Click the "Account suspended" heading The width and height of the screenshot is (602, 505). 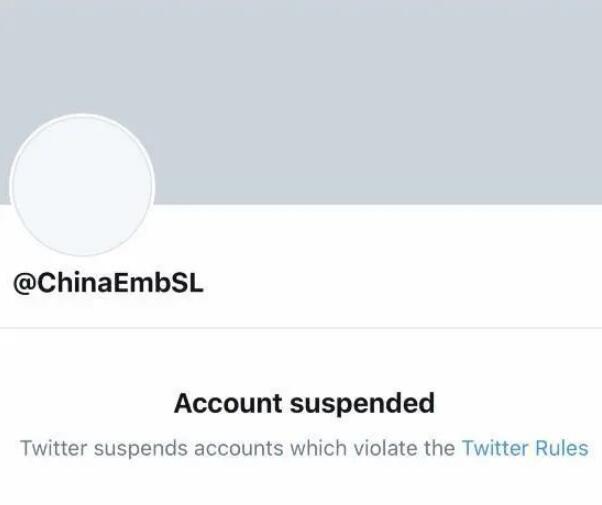304,404
